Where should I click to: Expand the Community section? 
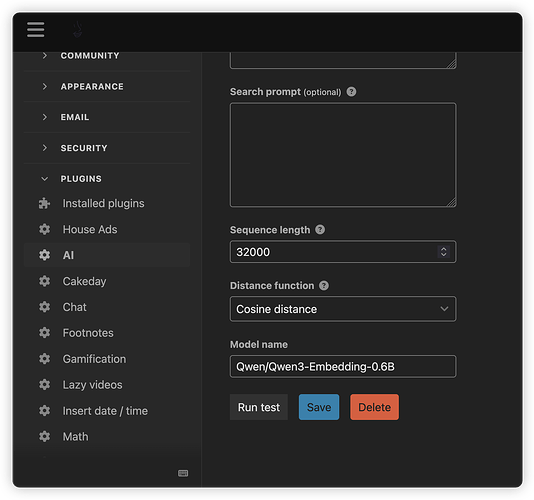pyautogui.click(x=107, y=56)
